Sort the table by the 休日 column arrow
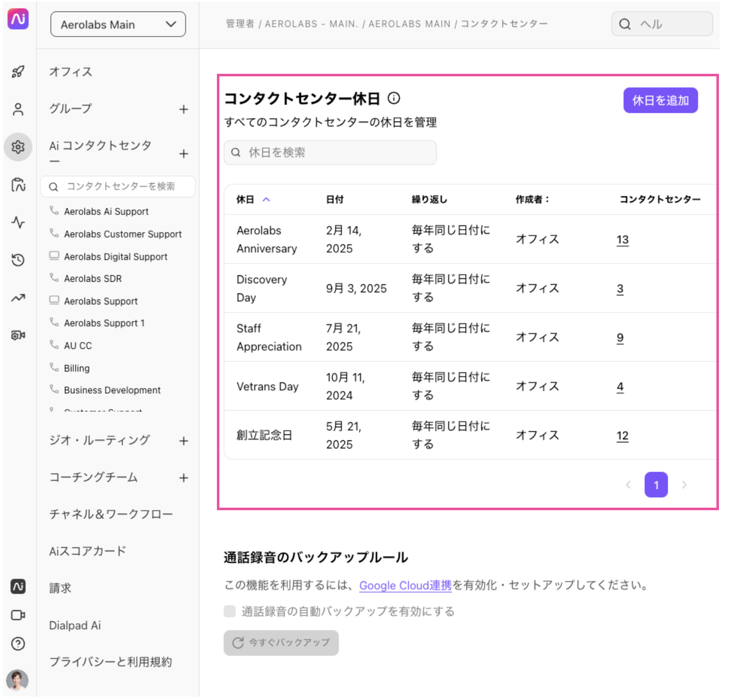The width and height of the screenshot is (737, 700). pyautogui.click(x=267, y=199)
